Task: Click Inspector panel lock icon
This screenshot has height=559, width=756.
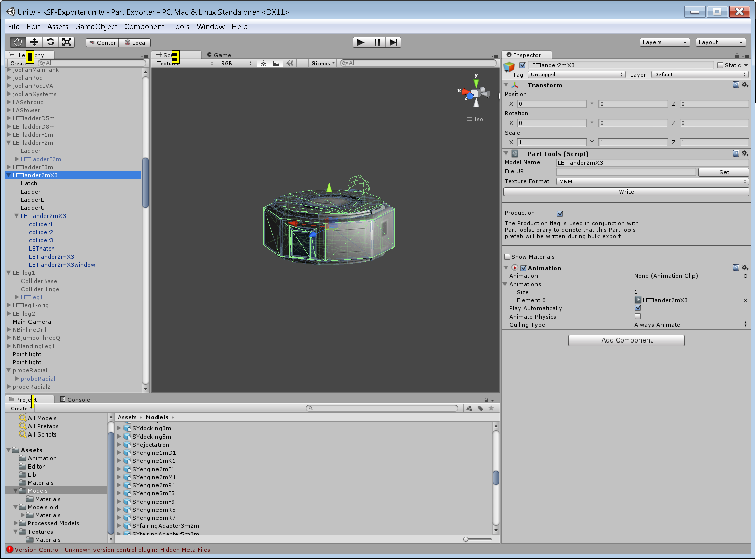Action: [737, 55]
